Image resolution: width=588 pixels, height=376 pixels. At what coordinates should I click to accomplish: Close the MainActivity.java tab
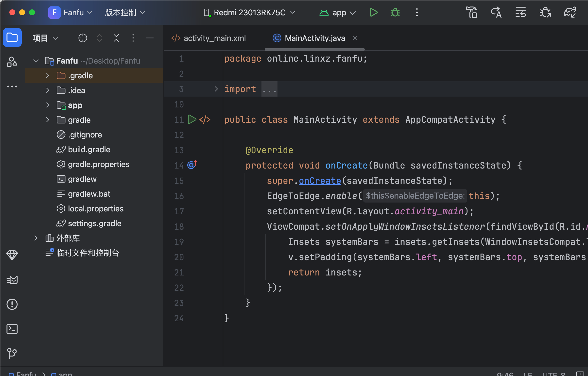tap(355, 38)
